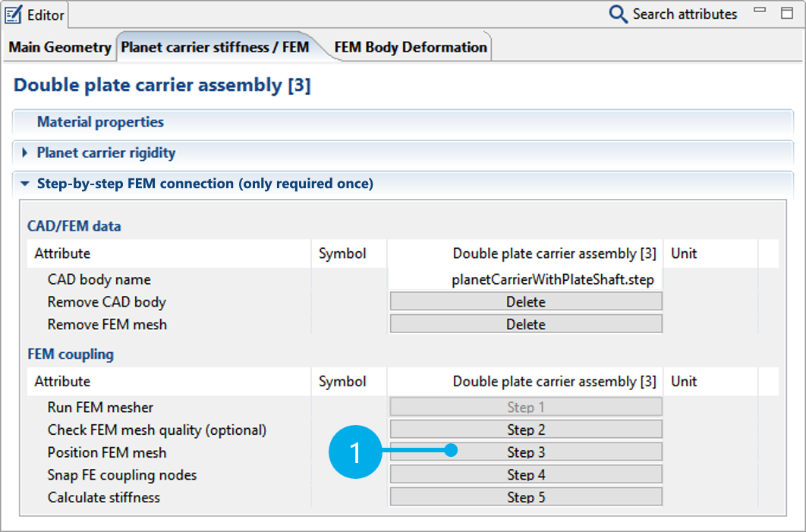
Task: Delete the CAD body
Action: 525,302
